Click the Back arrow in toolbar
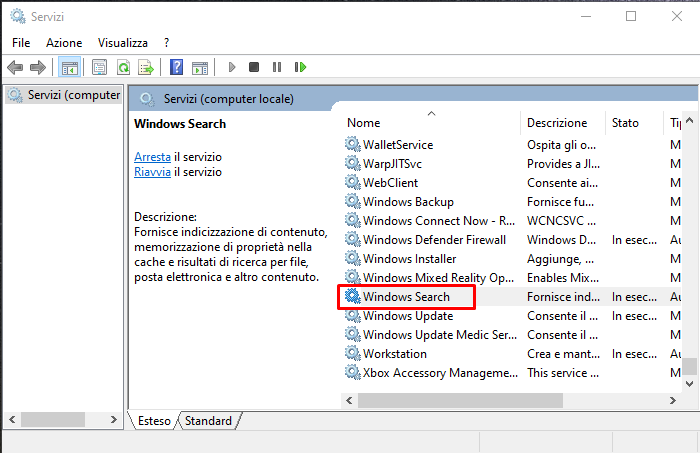The image size is (700, 453). [15, 67]
